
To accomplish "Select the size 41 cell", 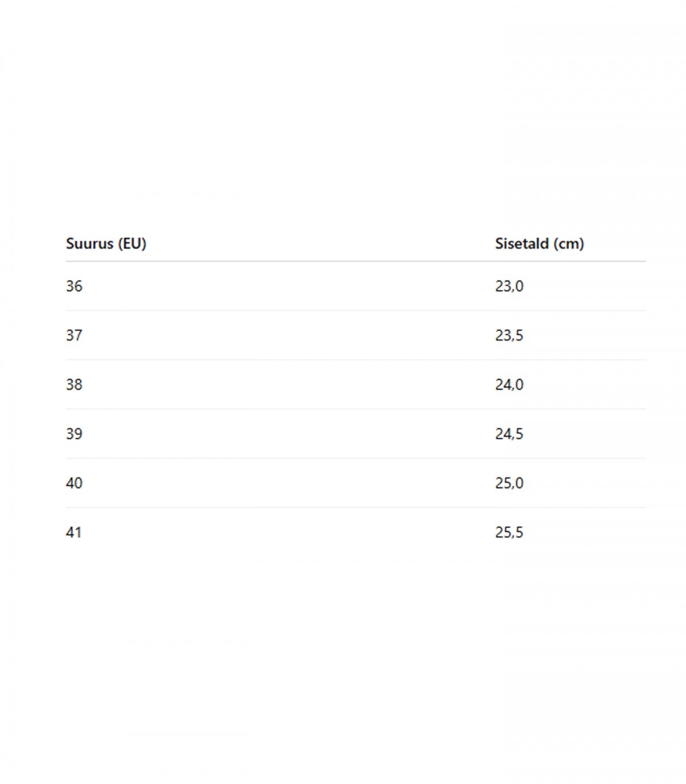I will click(74, 532).
